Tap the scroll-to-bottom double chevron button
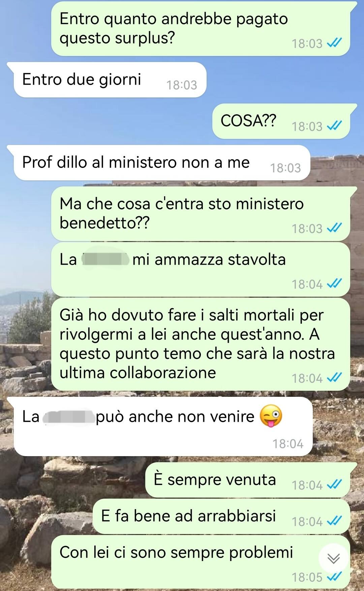 (333, 559)
